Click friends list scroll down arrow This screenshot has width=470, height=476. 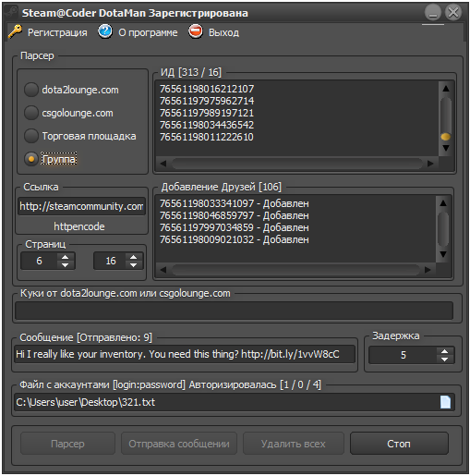pos(443,254)
